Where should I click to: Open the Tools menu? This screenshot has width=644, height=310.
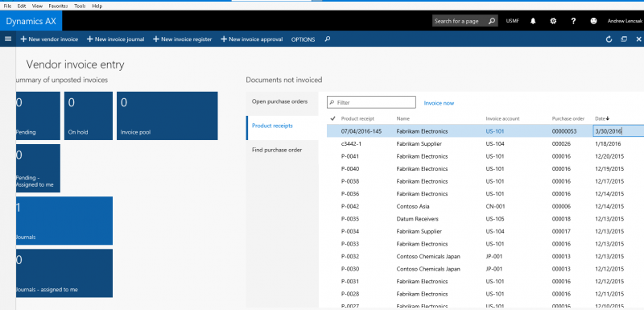(x=80, y=6)
